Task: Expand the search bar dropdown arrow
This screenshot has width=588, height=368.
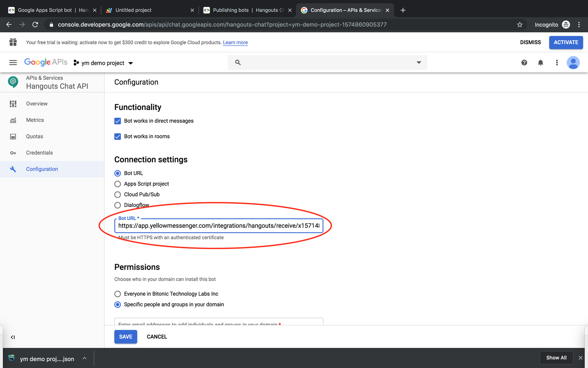Action: [x=419, y=63]
